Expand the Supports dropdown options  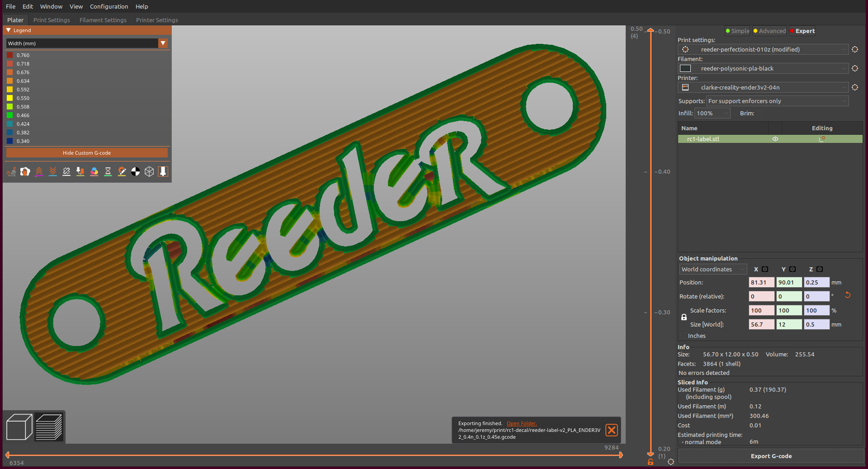click(x=844, y=101)
